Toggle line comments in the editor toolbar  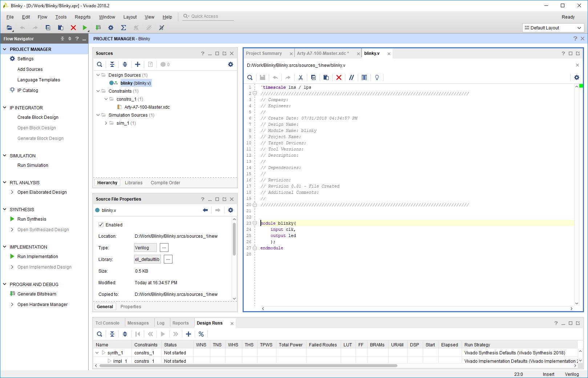pos(352,77)
